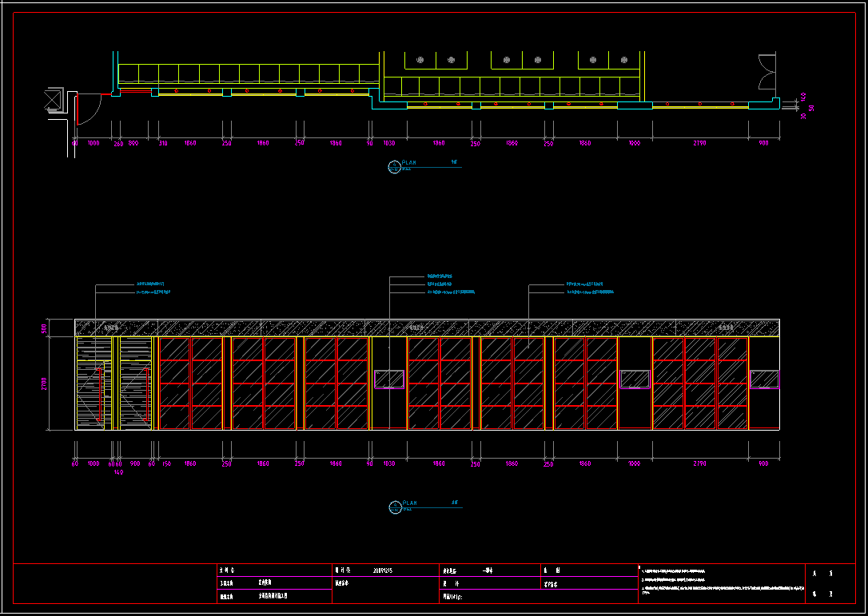Click the 2010/12/15 date in title block
This screenshot has width=868, height=616.
click(x=383, y=570)
